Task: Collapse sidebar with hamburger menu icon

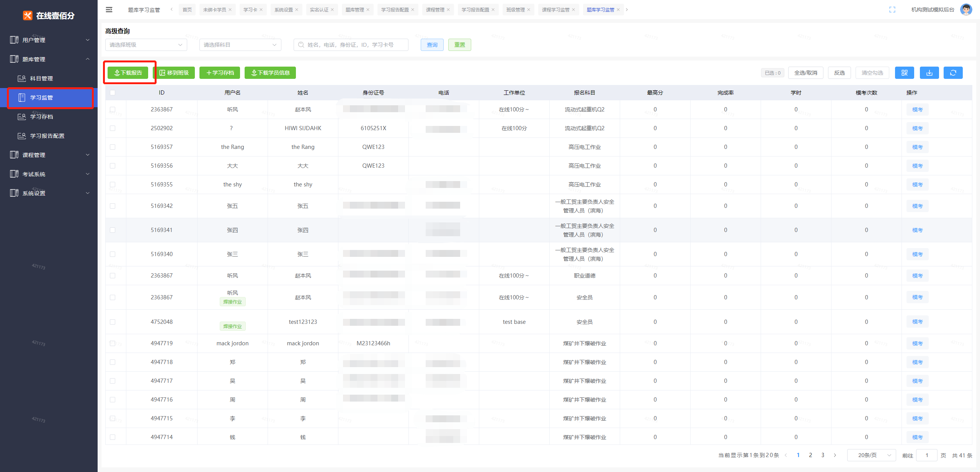Action: 109,10
